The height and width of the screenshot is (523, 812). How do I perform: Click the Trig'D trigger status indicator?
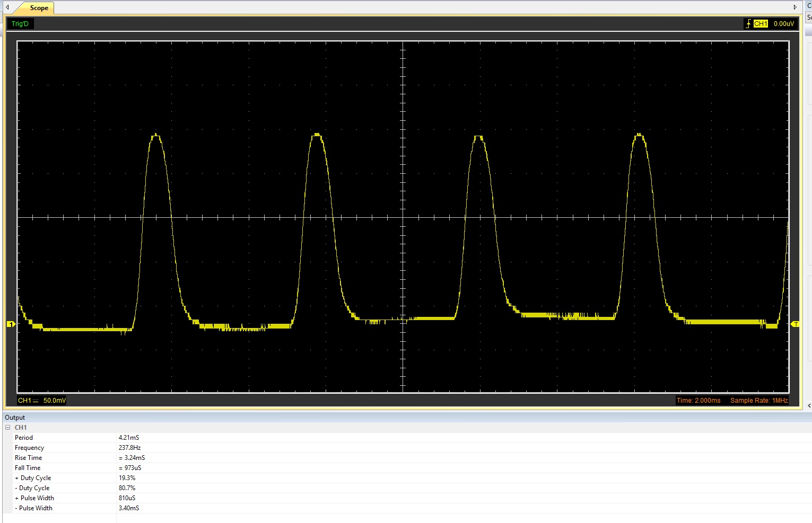[x=20, y=24]
